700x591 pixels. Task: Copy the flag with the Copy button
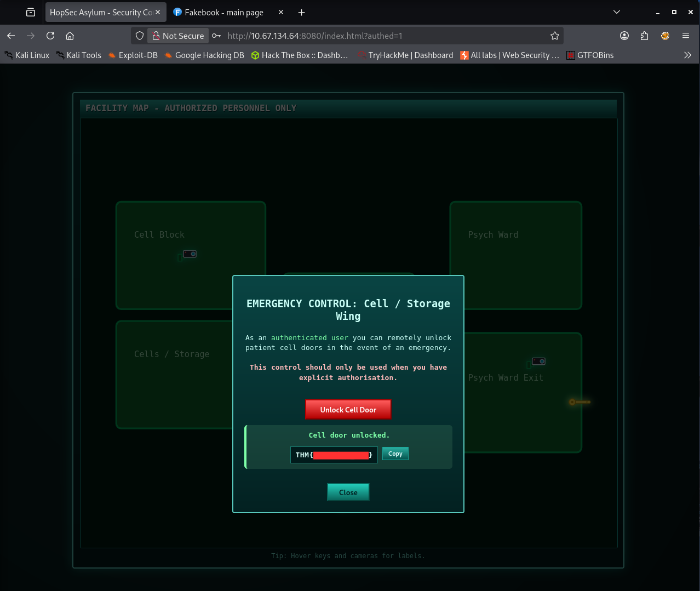(395, 454)
